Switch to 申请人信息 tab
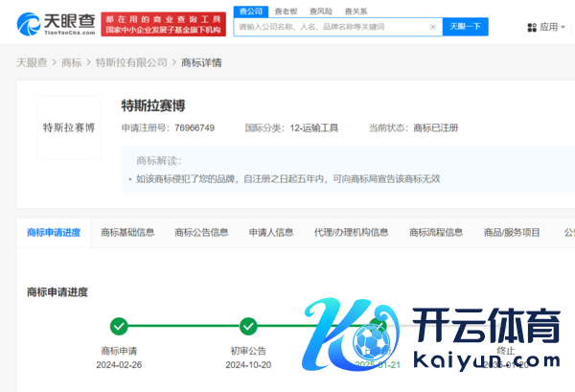The height and width of the screenshot is (392, 575). pos(271,232)
